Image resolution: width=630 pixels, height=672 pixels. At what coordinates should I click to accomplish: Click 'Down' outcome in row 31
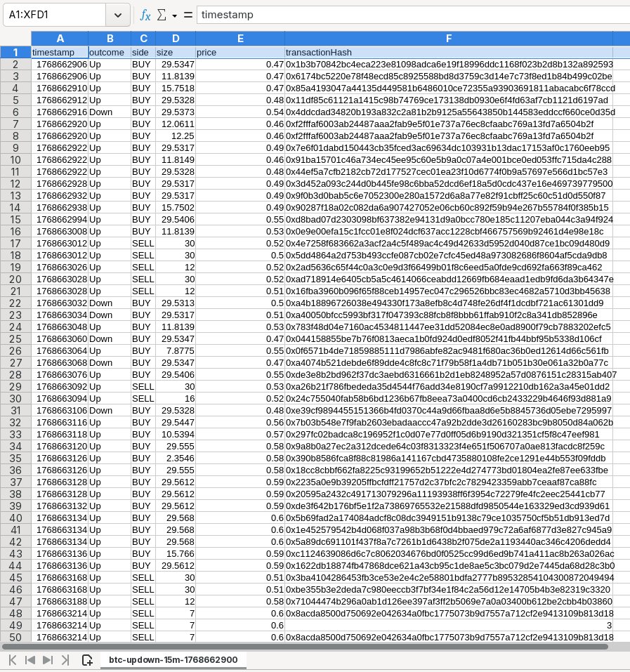[x=110, y=411]
